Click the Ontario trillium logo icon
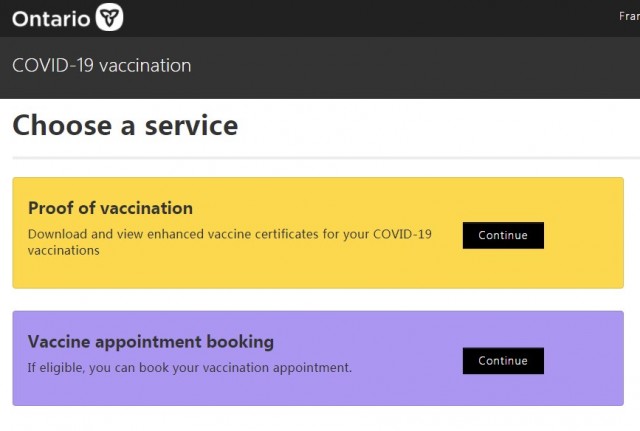Viewport: 640px width, 431px height. click(109, 18)
